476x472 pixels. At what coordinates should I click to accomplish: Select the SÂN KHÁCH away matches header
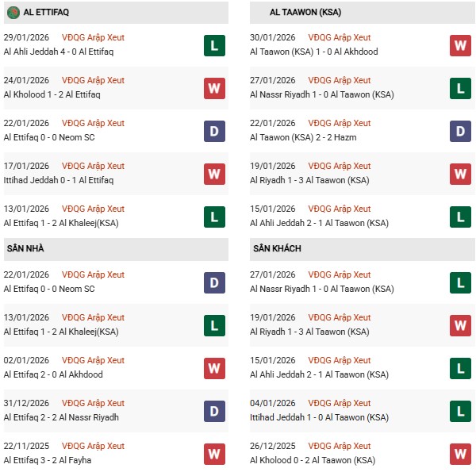276,248
